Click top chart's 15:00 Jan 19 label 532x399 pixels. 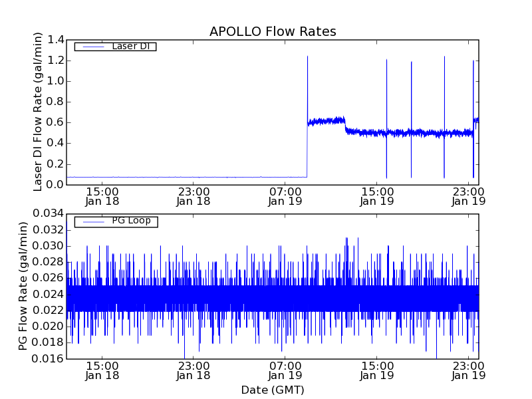click(x=376, y=196)
